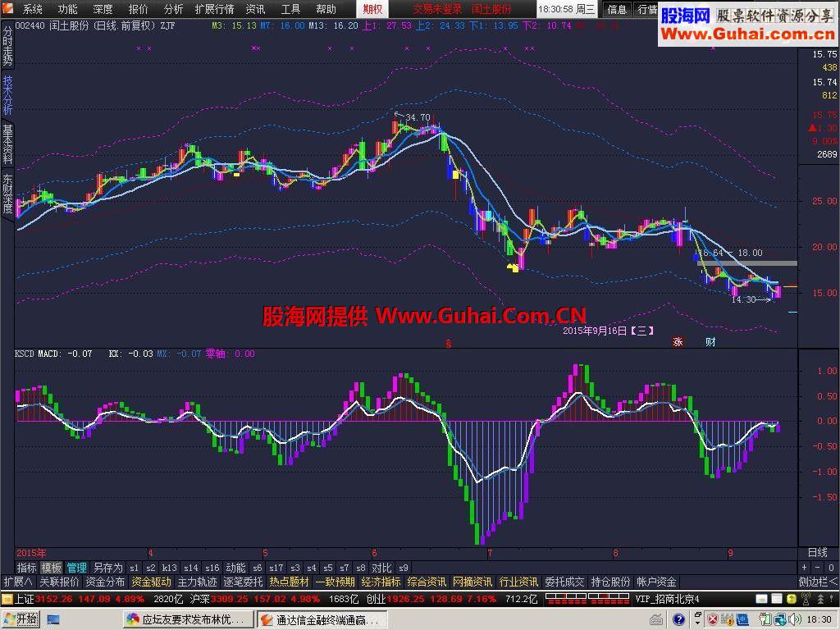Open the 逐笔委托 tab
Image resolution: width=840 pixels, height=630 pixels.
click(243, 582)
